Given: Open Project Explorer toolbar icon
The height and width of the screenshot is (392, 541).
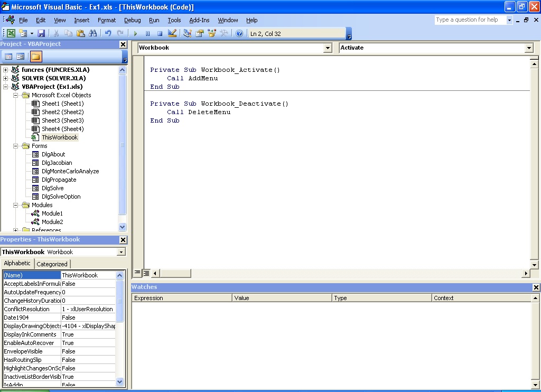Looking at the screenshot, I should 188,33.
